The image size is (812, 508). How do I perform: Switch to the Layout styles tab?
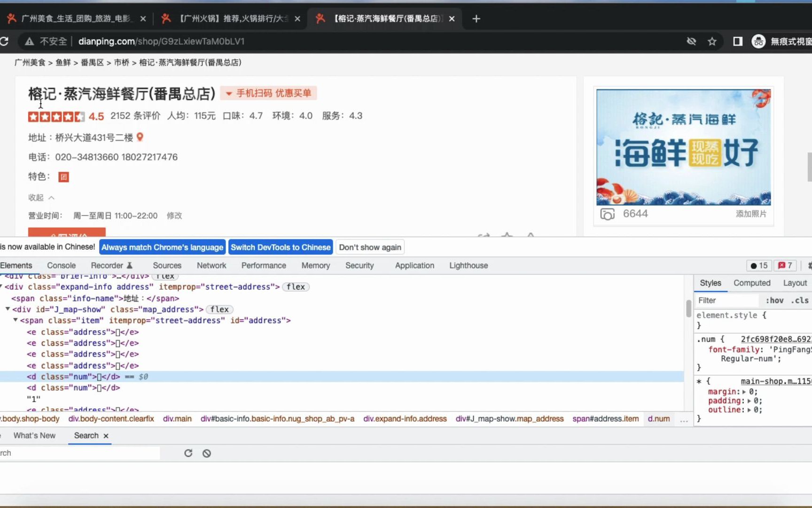(x=795, y=283)
